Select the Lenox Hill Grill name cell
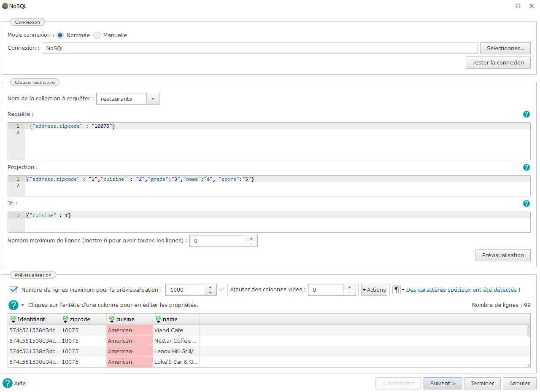This screenshot has width=540, height=392. [x=176, y=352]
